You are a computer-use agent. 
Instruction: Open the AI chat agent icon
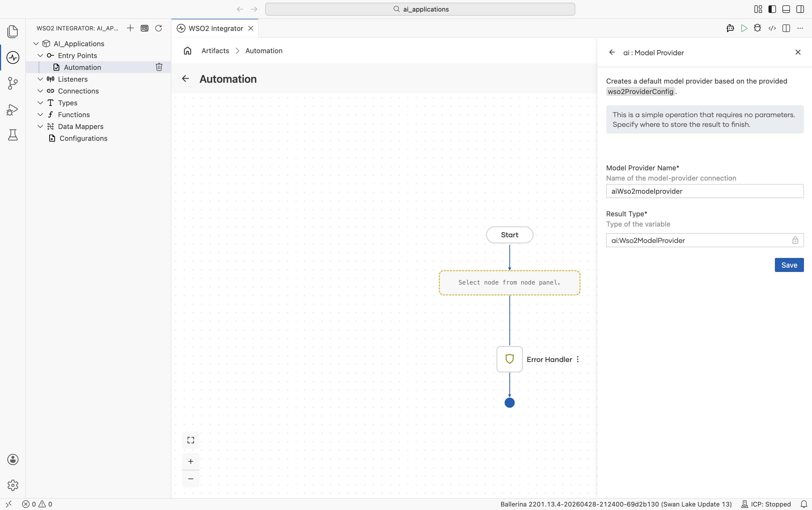tap(730, 28)
